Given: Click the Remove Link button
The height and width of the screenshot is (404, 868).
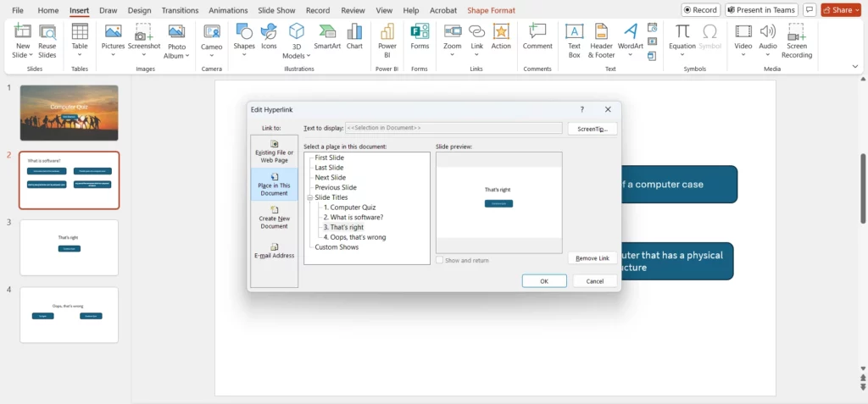Looking at the screenshot, I should (x=592, y=258).
